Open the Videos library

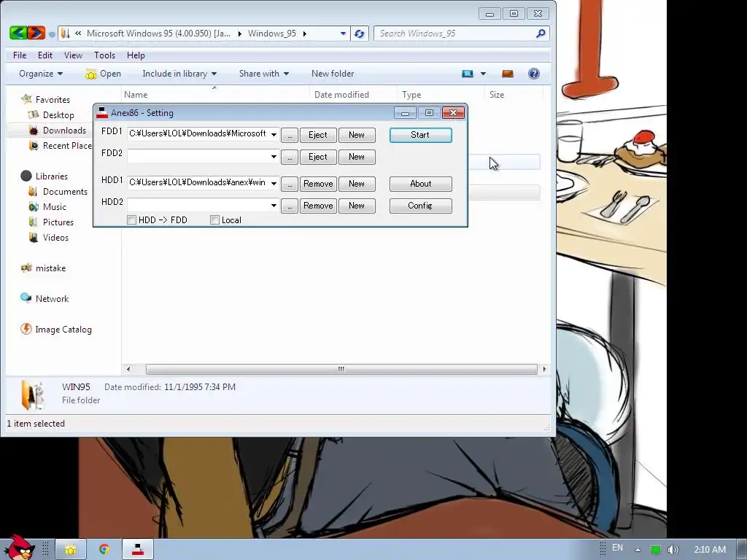[49, 237]
